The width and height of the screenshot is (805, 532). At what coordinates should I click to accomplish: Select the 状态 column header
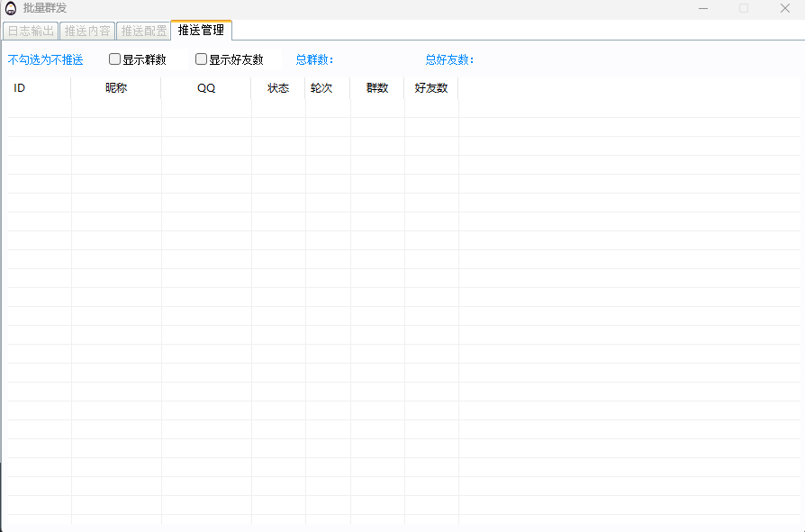278,88
